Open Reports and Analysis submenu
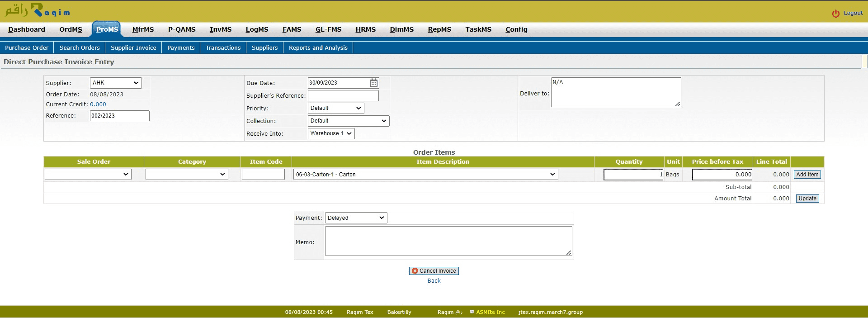 [x=318, y=47]
